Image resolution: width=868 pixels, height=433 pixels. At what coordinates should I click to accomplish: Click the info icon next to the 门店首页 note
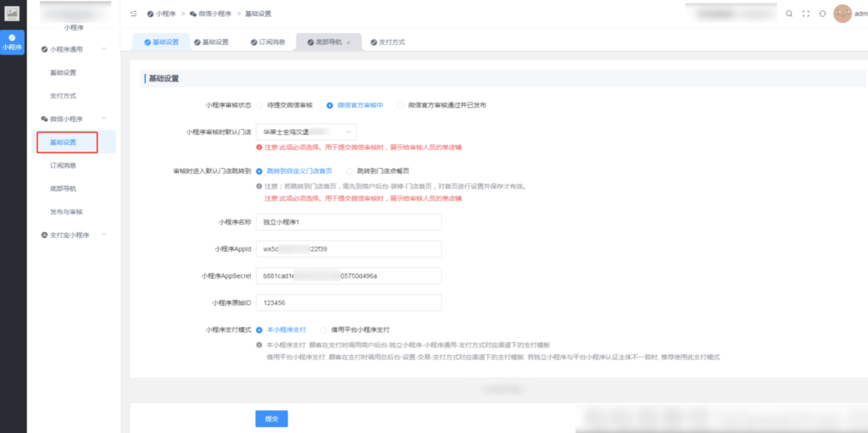pyautogui.click(x=259, y=186)
